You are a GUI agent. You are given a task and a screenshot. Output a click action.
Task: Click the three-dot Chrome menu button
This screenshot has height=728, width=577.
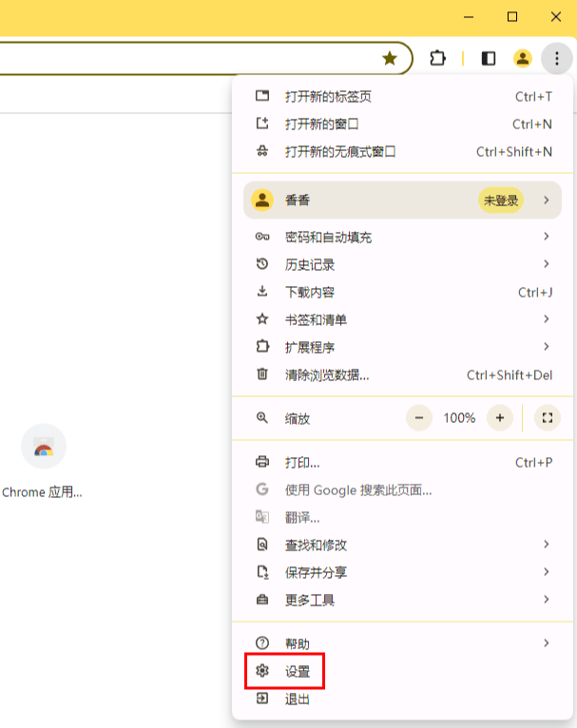tap(557, 59)
